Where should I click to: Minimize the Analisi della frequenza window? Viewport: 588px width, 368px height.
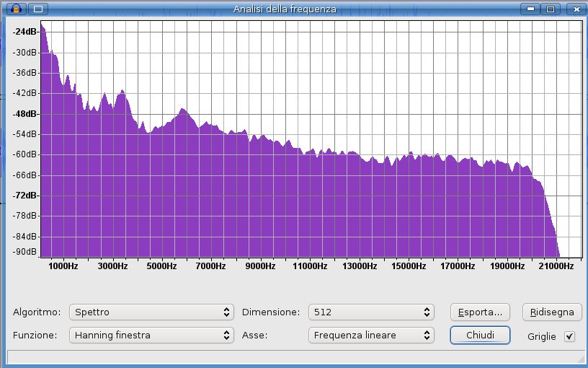(532, 9)
